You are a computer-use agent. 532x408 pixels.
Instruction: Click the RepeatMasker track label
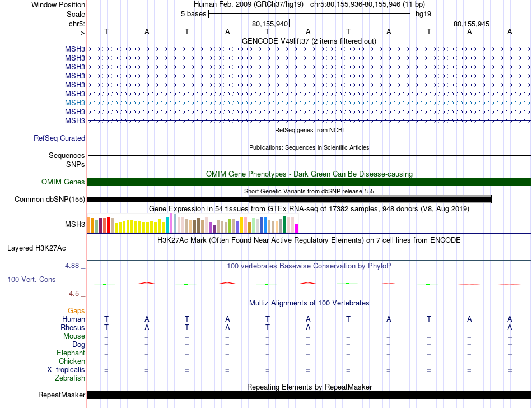coord(62,395)
